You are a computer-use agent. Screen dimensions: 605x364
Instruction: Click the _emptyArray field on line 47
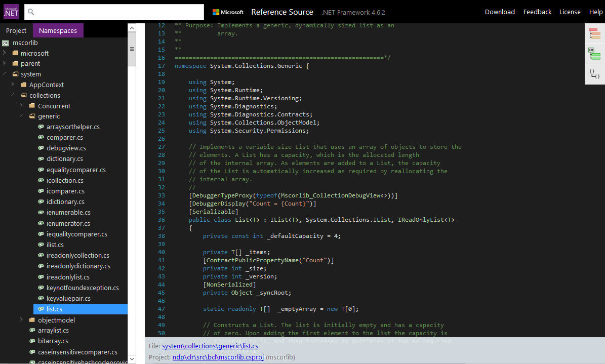297,309
